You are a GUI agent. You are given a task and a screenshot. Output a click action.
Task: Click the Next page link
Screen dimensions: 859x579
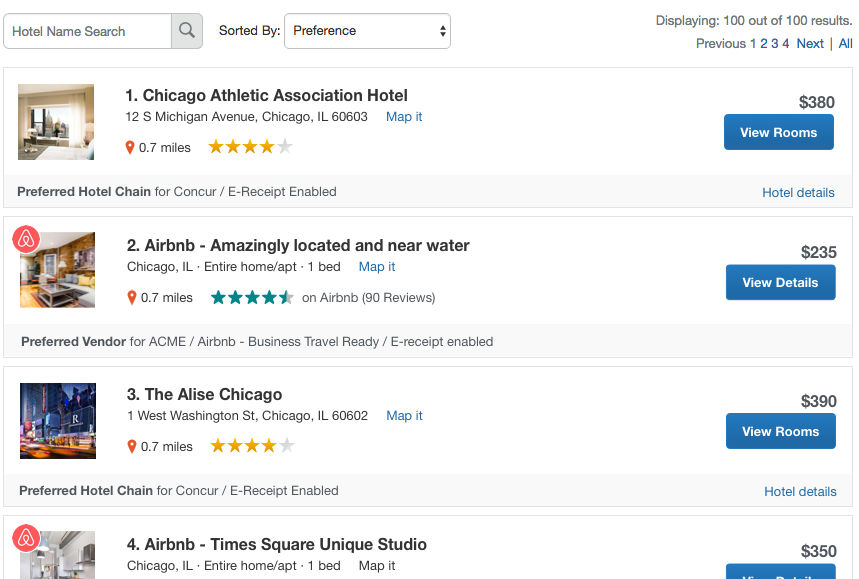(x=810, y=43)
